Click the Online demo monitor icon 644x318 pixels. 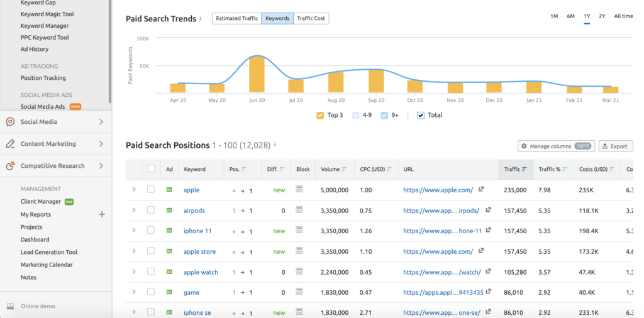[x=10, y=306]
